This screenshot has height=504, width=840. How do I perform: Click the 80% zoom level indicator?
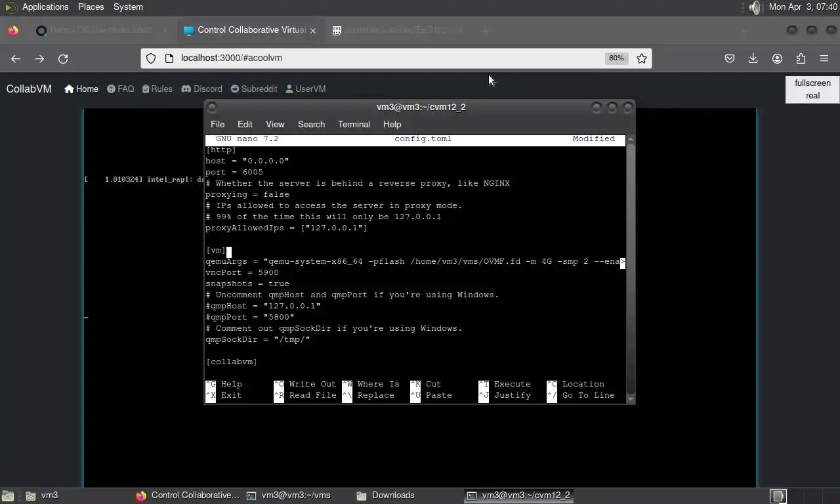(x=616, y=58)
